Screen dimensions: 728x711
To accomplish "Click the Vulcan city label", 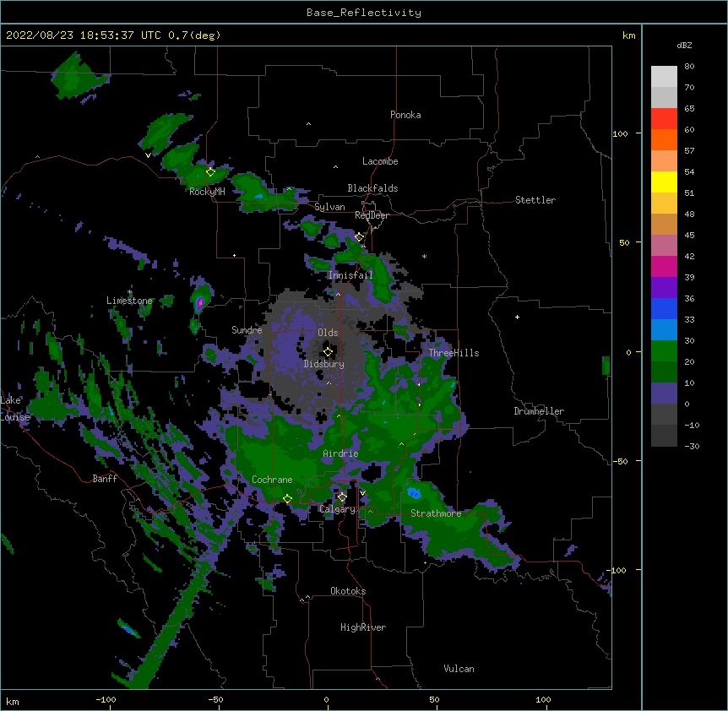I will click(x=459, y=669).
